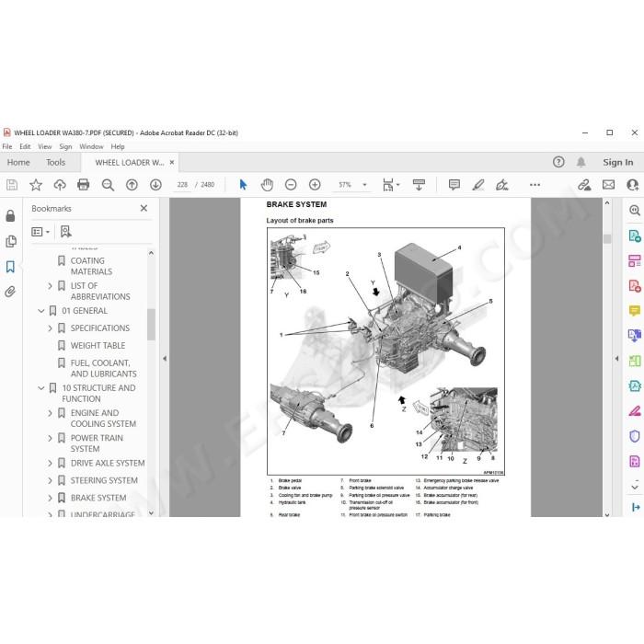Open Comment tool in right pane
Viewport: 644px width, 644px height.
tap(635, 311)
